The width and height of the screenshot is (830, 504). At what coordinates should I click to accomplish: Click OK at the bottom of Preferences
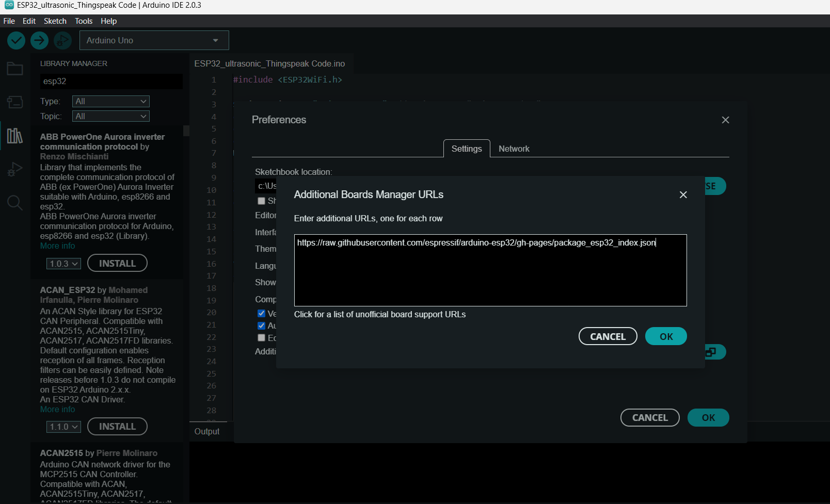[708, 418]
